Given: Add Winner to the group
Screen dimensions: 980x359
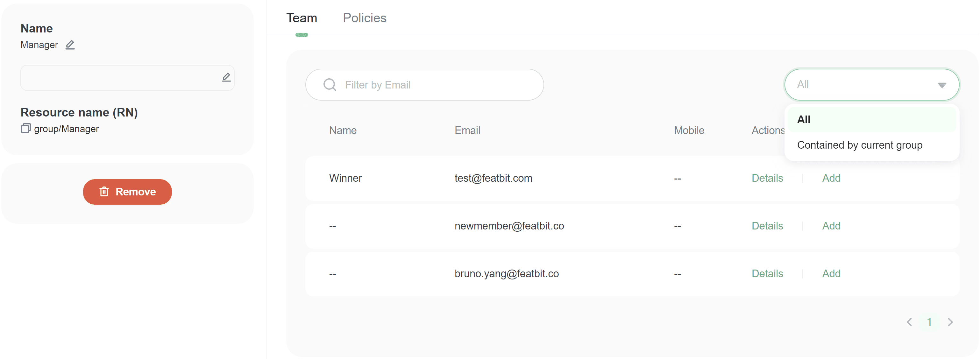Looking at the screenshot, I should pos(831,178).
